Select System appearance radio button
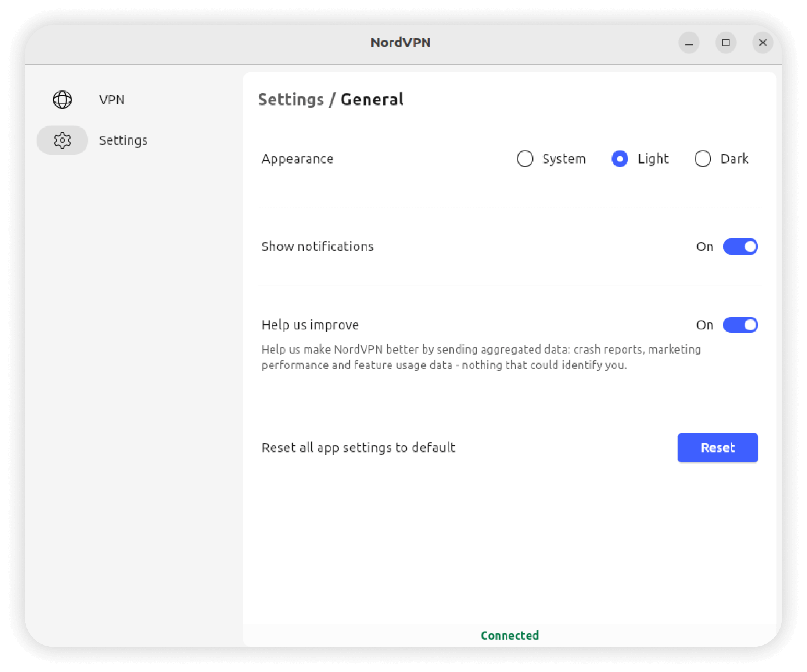807x672 pixels. 524,159
